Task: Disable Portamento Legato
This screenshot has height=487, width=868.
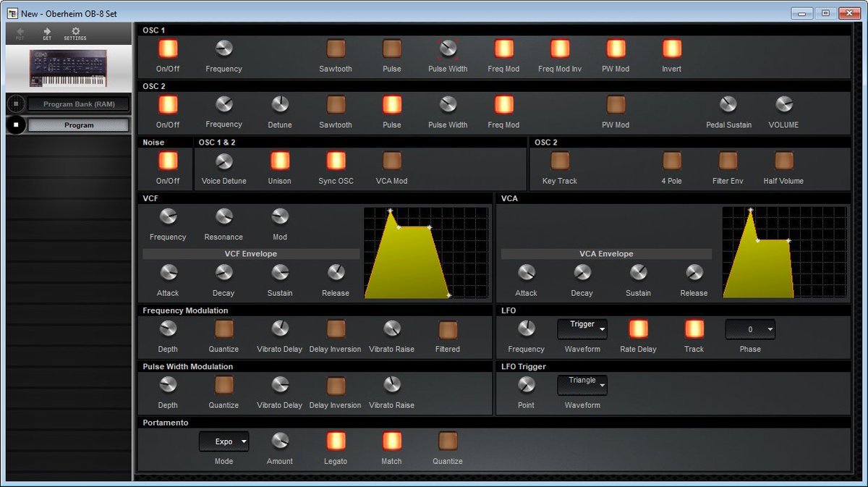Action: click(336, 441)
